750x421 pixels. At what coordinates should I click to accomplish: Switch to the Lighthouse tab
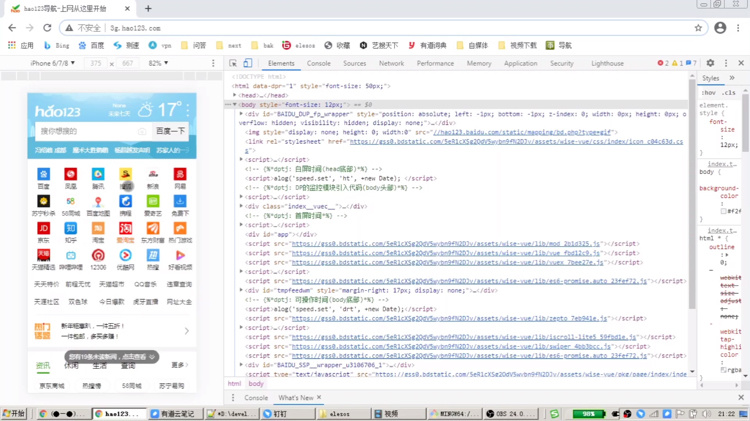coord(607,63)
